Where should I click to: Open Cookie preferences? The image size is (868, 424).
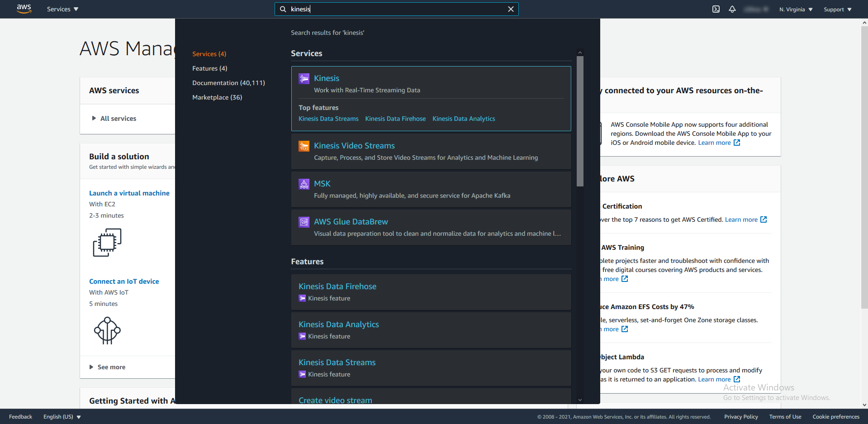tap(836, 417)
